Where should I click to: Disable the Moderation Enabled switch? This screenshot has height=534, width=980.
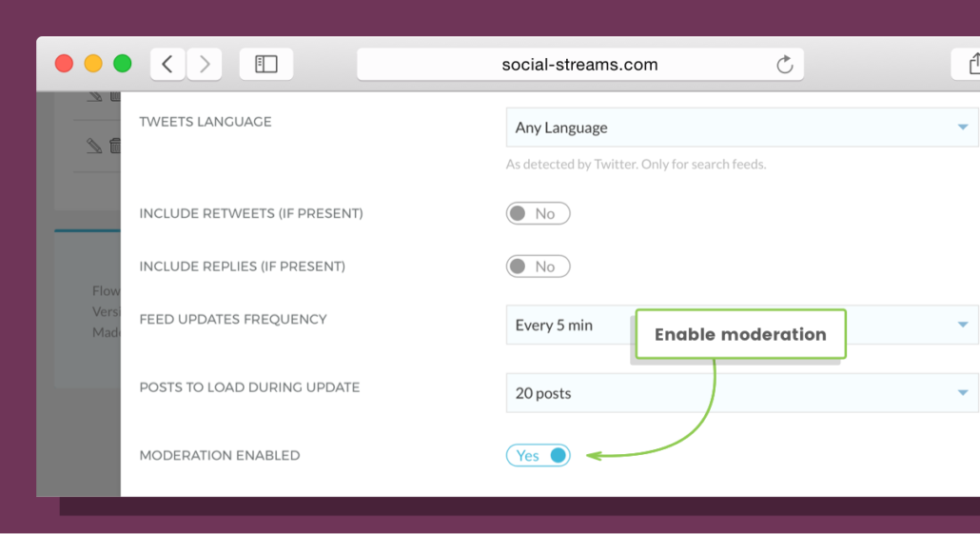coord(539,455)
